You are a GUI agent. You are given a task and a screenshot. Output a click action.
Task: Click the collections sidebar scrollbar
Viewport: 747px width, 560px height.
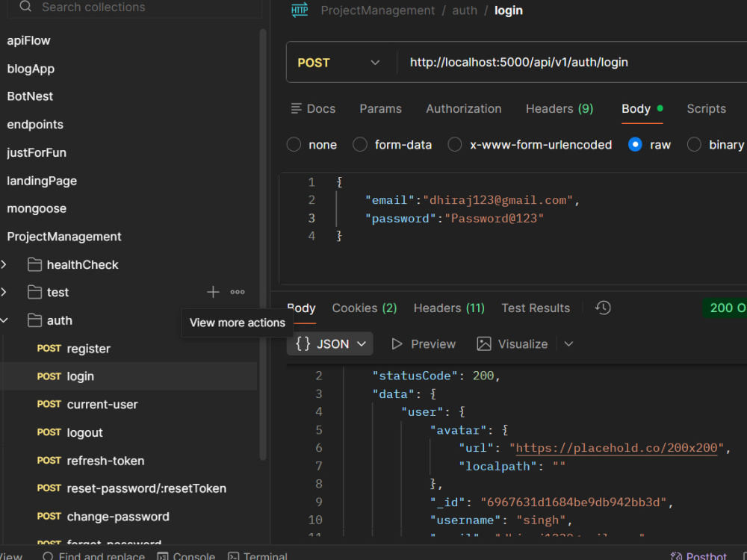pyautogui.click(x=262, y=244)
